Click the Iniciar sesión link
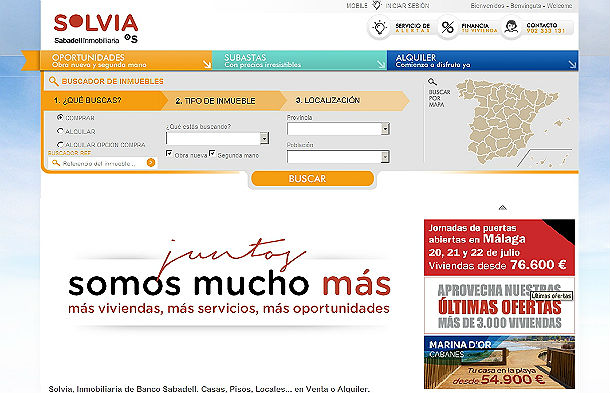Screen dimensions: 610x393 coord(407,5)
